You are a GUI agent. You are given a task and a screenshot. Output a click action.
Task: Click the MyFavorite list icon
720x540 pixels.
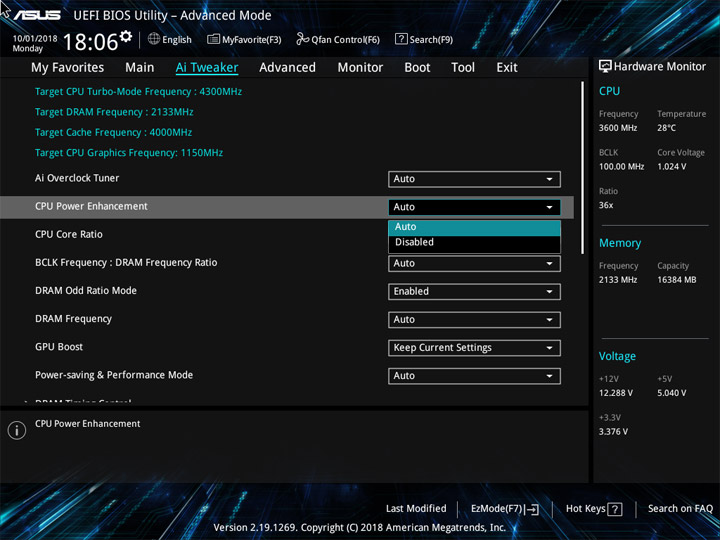[x=213, y=39]
